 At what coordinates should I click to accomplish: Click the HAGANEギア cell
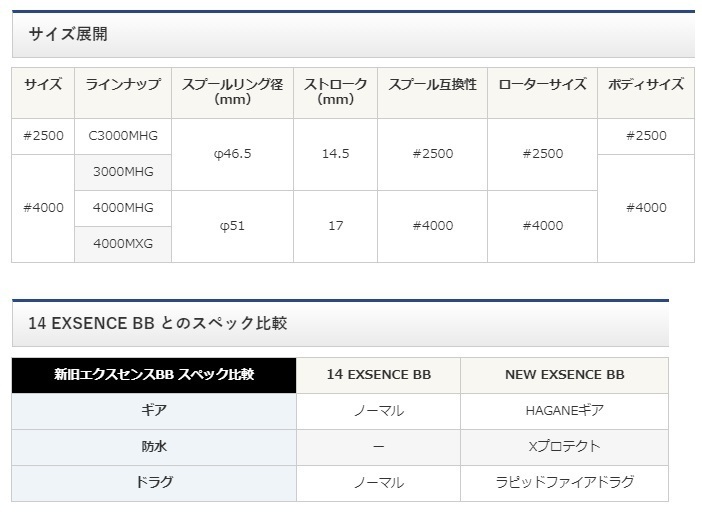pyautogui.click(x=564, y=410)
